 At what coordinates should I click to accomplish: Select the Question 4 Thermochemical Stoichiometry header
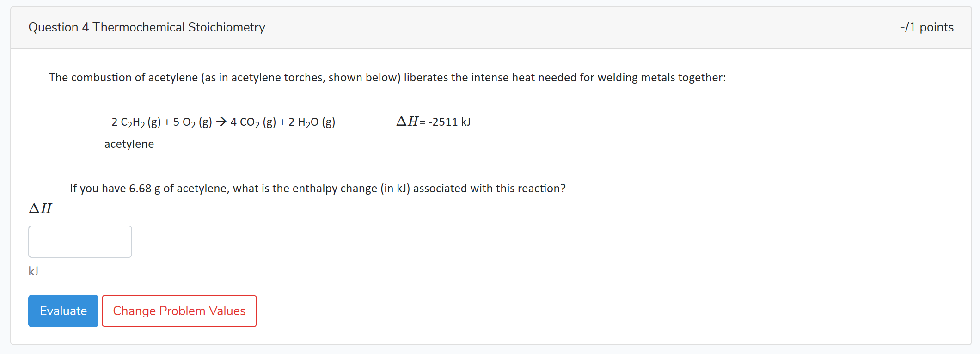coord(147,27)
